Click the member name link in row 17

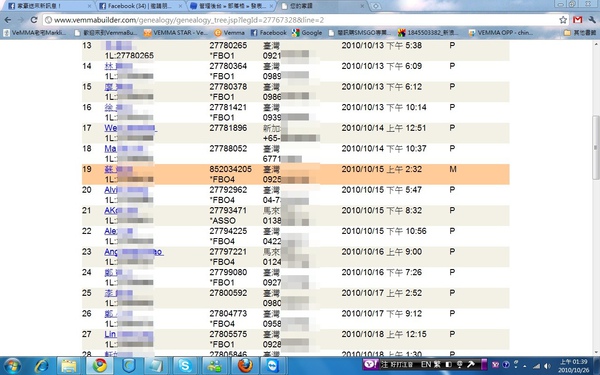[x=130, y=128]
